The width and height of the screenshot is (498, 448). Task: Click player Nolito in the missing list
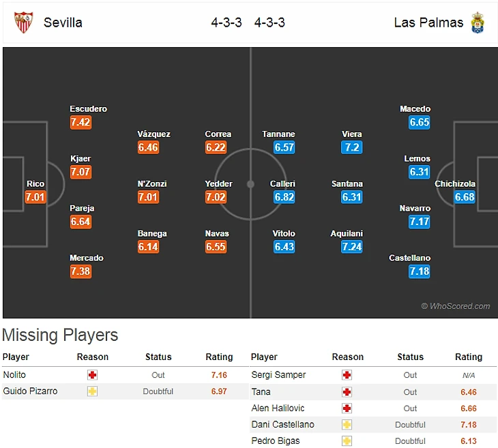[x=14, y=375]
